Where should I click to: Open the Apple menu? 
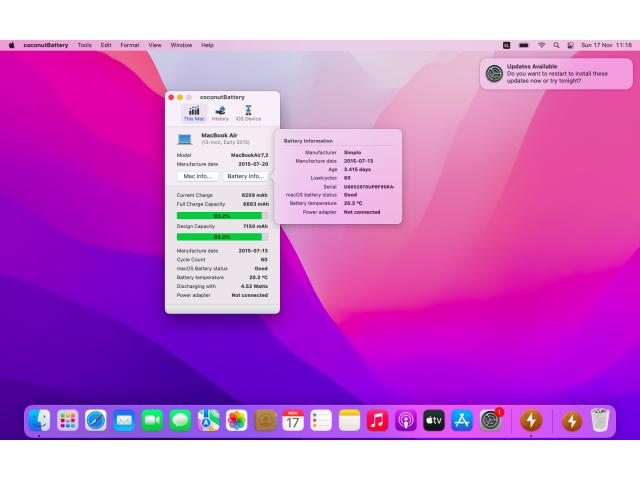click(11, 45)
